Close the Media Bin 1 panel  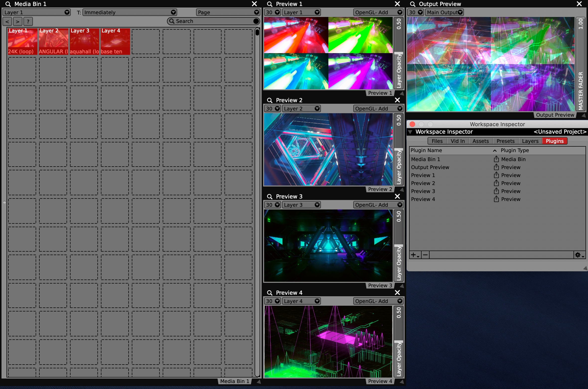[x=254, y=4]
